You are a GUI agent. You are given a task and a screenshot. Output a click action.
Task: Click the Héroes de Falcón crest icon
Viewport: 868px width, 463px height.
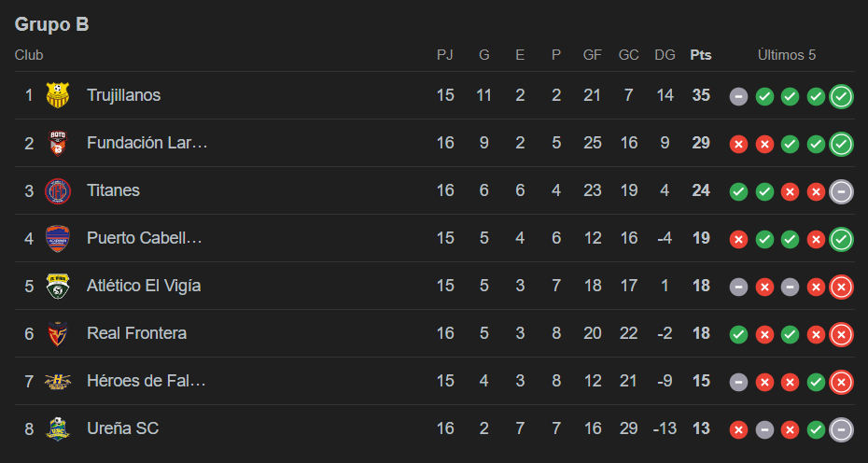point(58,381)
